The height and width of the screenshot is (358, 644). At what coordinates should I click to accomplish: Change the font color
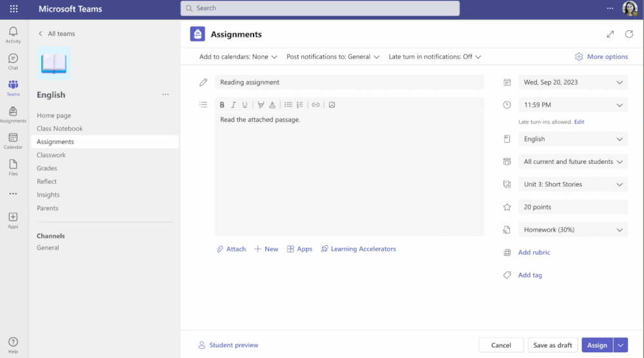pos(272,104)
